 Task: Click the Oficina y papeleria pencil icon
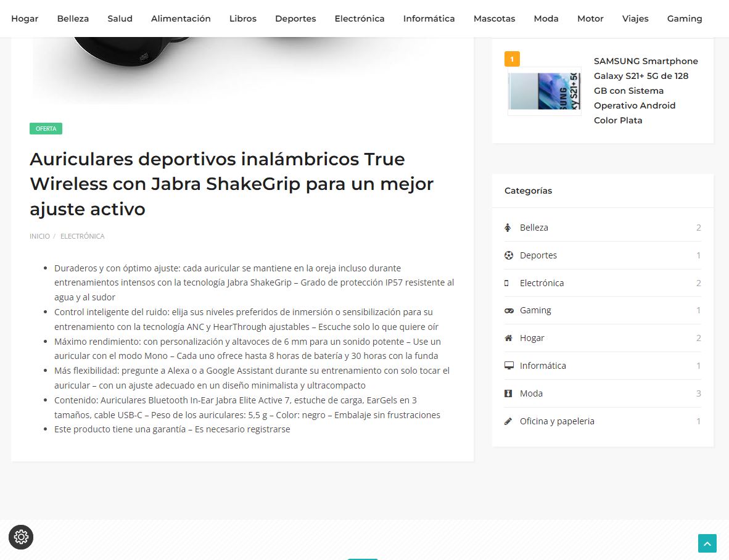[x=508, y=421]
